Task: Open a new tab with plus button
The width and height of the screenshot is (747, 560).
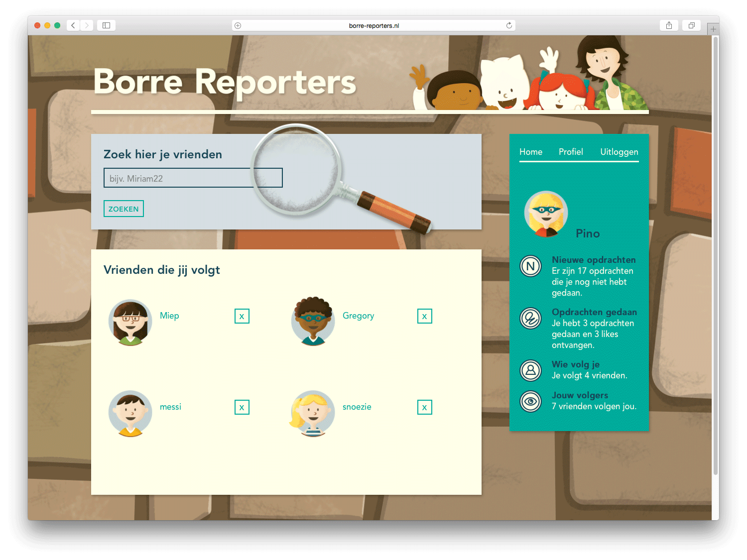Action: point(713,29)
